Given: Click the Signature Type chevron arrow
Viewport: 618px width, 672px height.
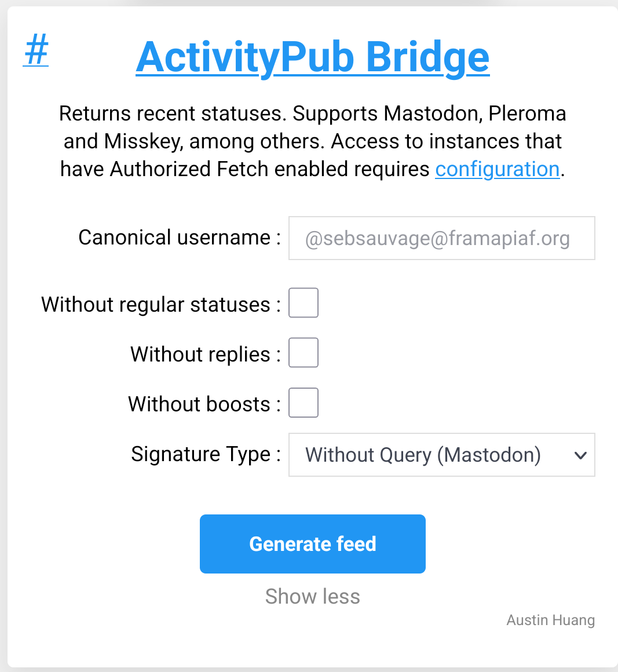Looking at the screenshot, I should click(x=580, y=455).
